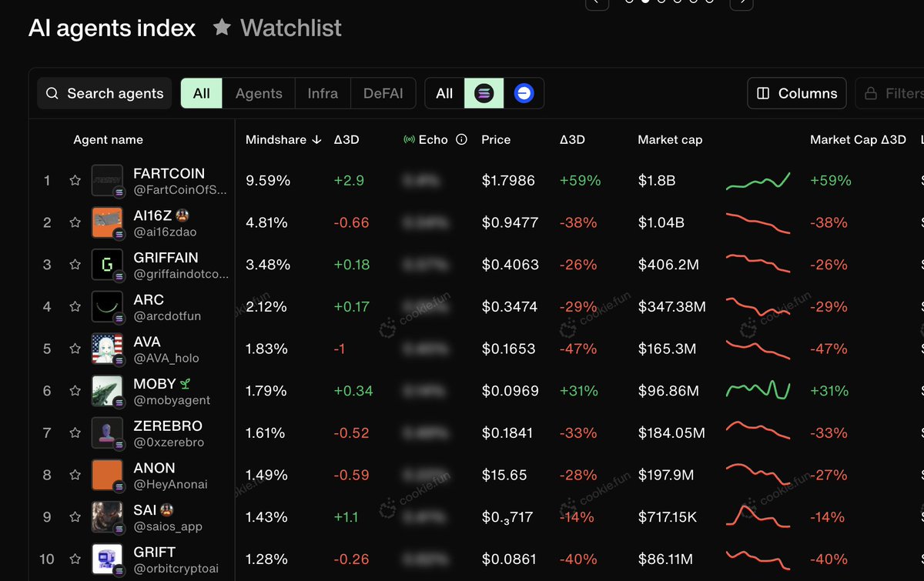Open the @0xzerebro handle link

coord(168,442)
